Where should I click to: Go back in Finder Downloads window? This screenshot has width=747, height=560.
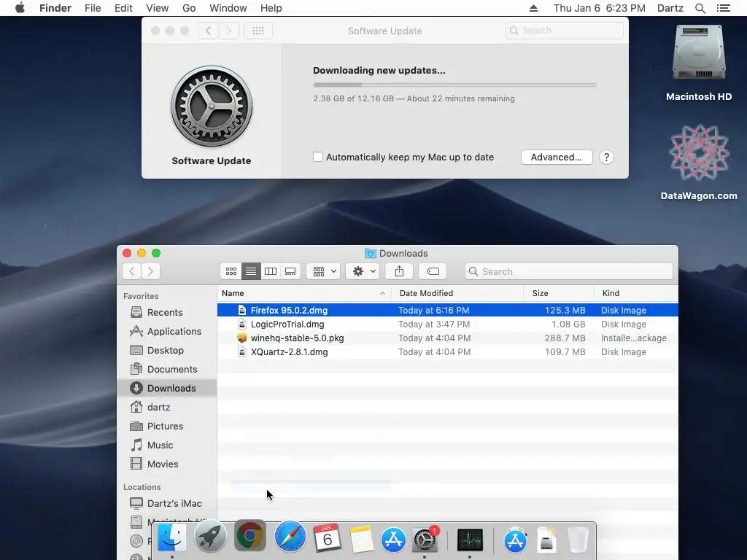click(x=132, y=271)
